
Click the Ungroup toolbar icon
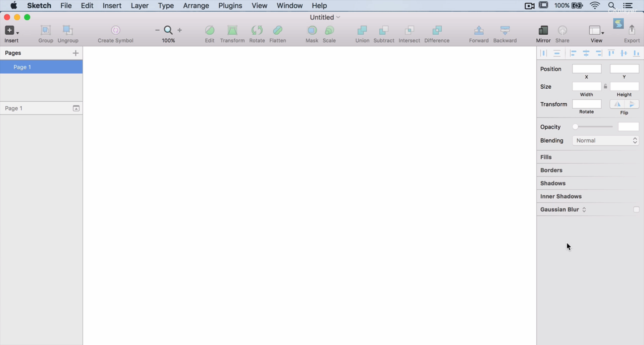click(68, 30)
